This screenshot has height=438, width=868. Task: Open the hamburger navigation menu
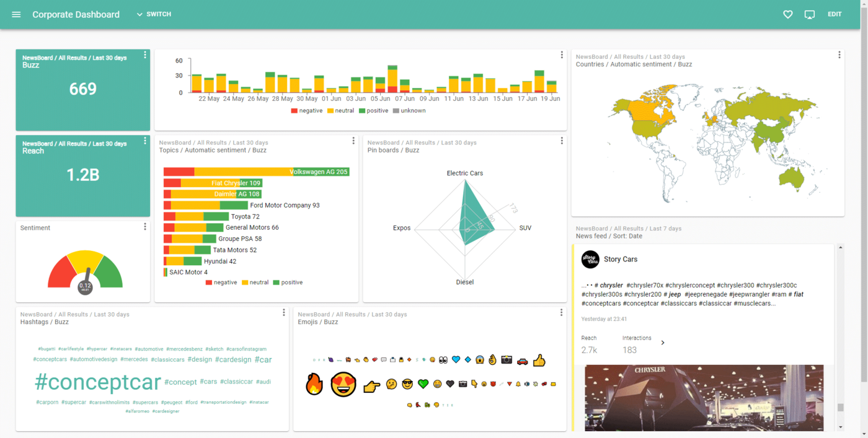tap(16, 14)
